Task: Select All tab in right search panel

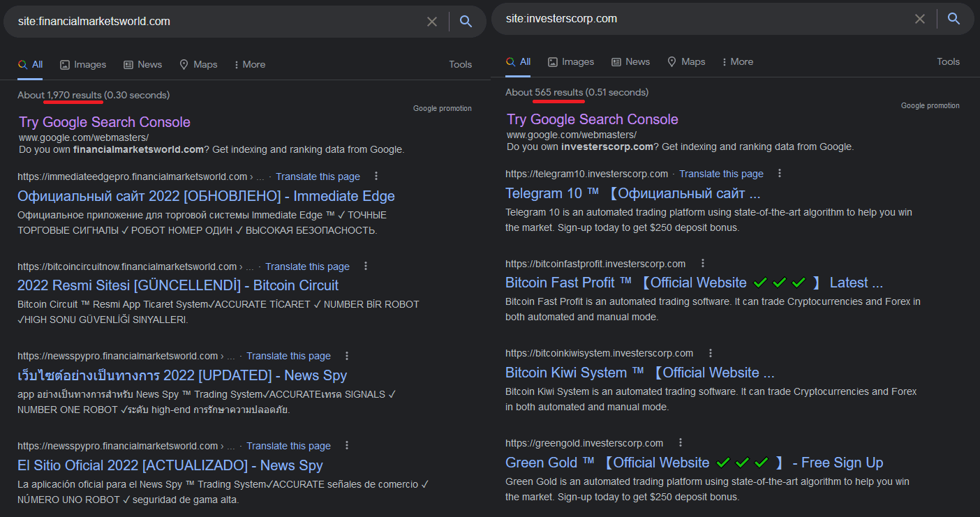Action: (x=519, y=61)
